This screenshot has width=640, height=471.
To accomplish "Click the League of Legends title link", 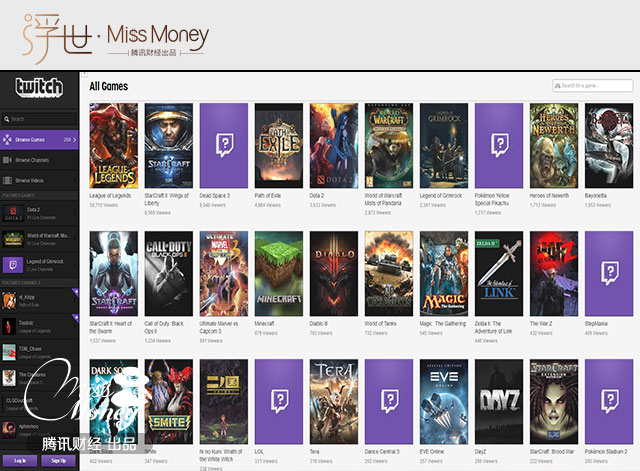I will coord(110,196).
